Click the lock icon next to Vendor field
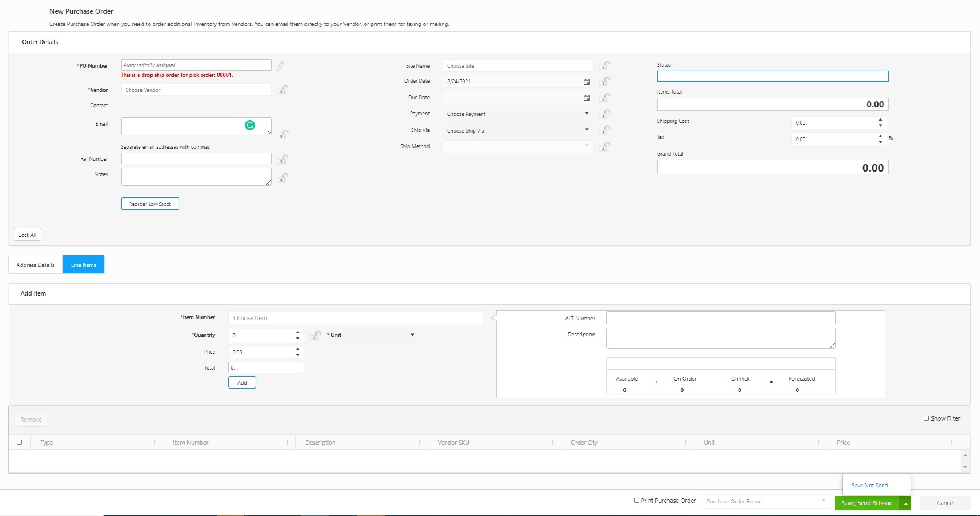The width and height of the screenshot is (980, 516). (x=283, y=90)
